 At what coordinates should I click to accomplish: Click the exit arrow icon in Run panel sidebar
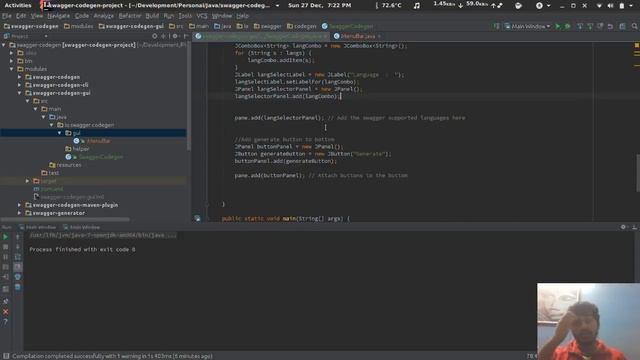[x=5, y=277]
